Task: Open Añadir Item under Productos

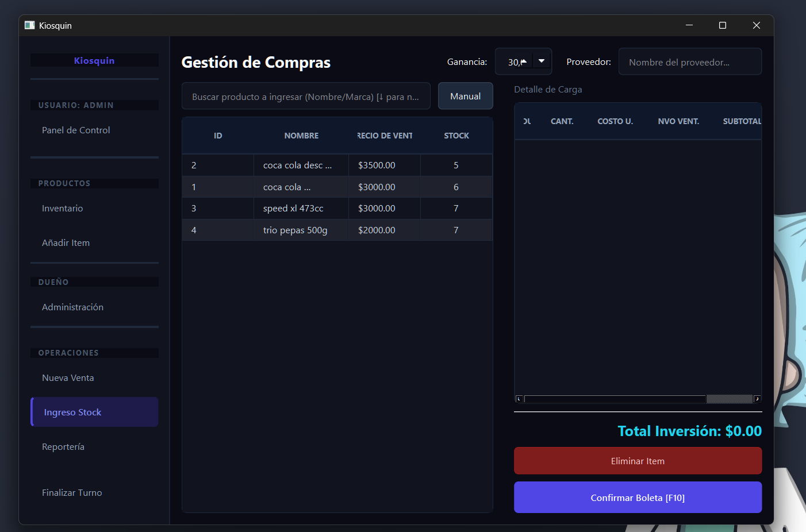Action: pos(66,242)
